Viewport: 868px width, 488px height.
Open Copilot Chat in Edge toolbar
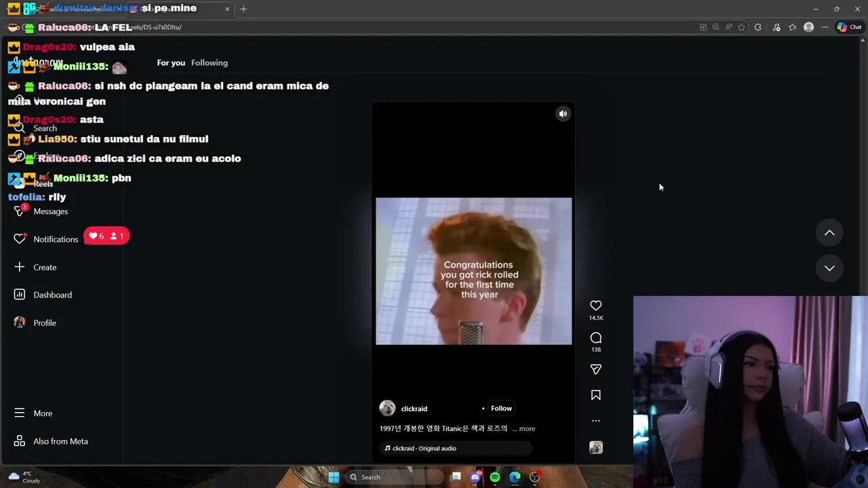[849, 27]
